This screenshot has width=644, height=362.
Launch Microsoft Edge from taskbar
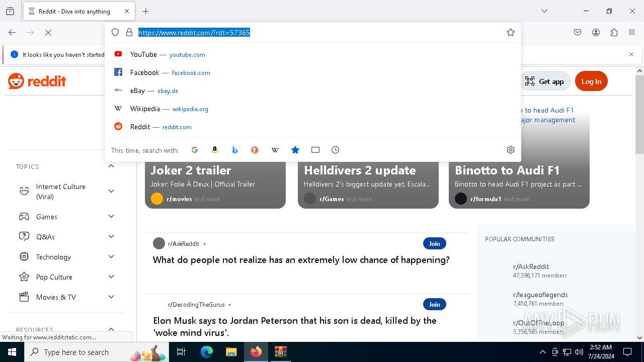207,352
